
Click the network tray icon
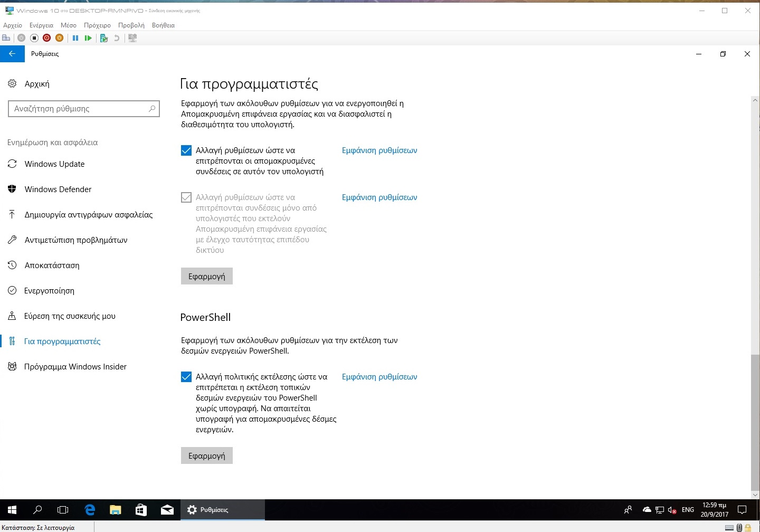660,510
